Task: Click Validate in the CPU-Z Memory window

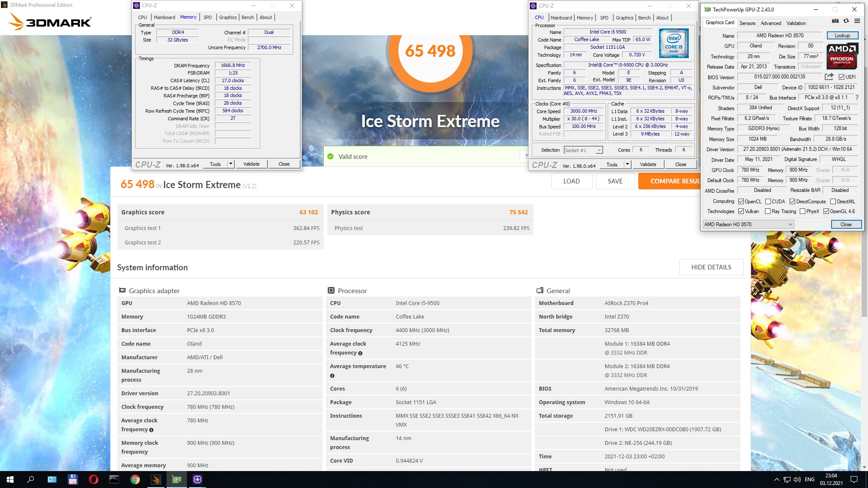Action: click(x=251, y=164)
